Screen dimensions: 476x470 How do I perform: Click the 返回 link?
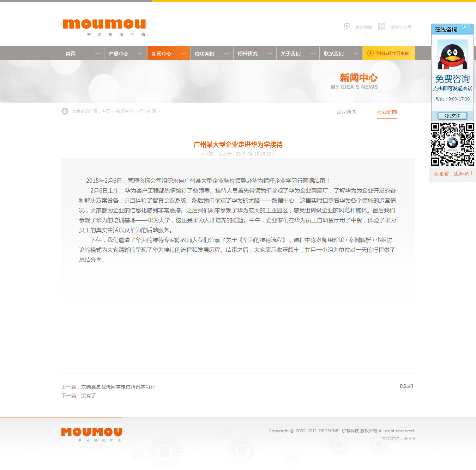[x=406, y=386]
